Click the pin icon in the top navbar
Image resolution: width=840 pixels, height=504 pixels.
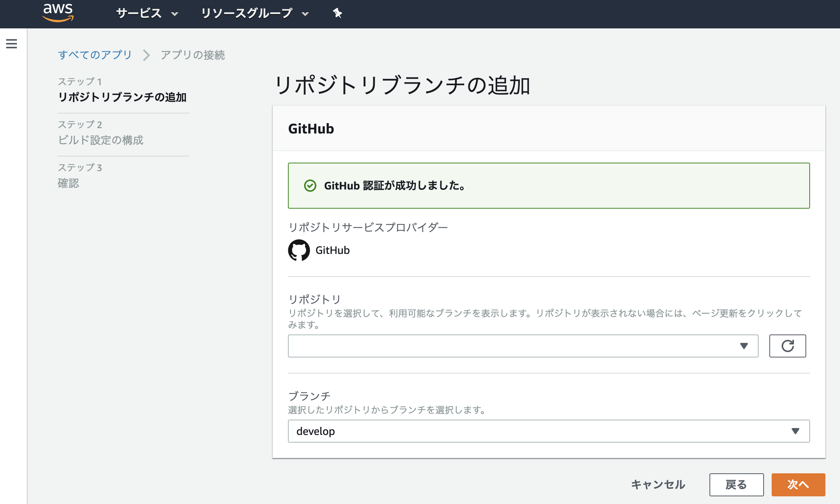337,13
